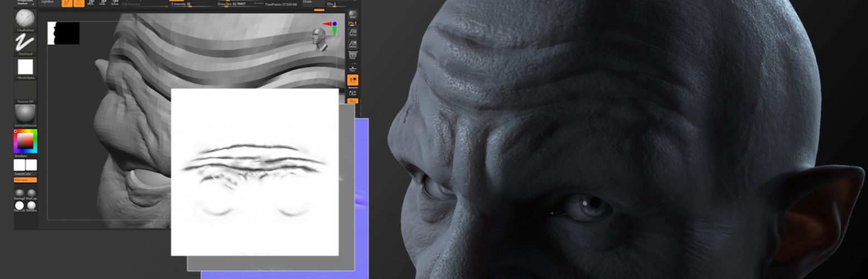Open the FreeHand stroke selector

(x=25, y=43)
